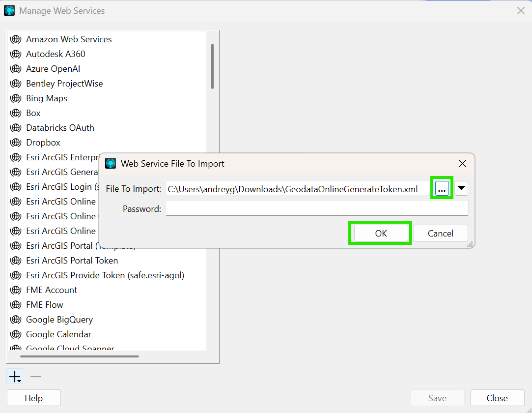The image size is (532, 413).
Task: Open Help for Manage Web Services
Action: [x=34, y=398]
